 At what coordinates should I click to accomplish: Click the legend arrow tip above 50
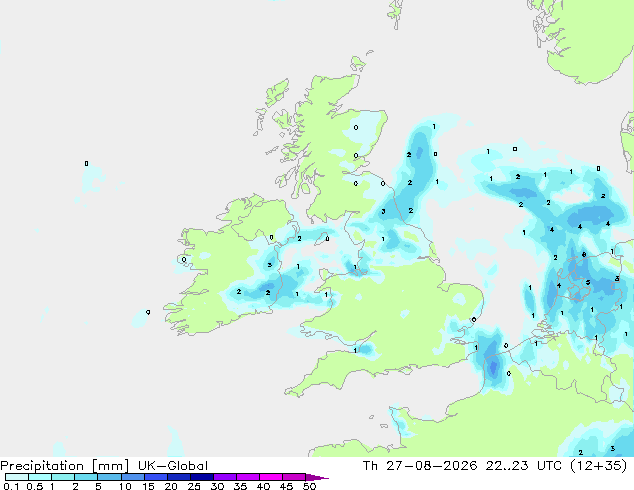coord(317,477)
